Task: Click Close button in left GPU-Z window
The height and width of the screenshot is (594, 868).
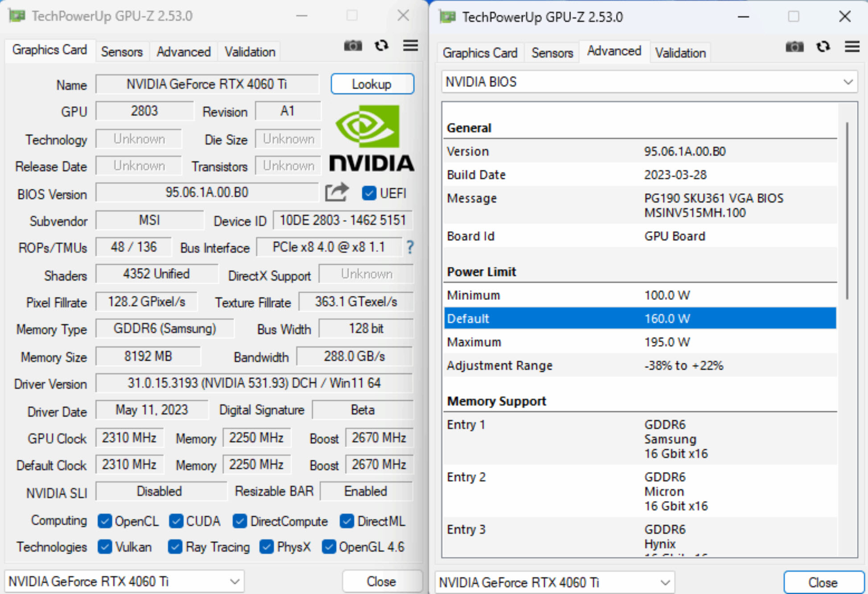Action: pyautogui.click(x=381, y=582)
